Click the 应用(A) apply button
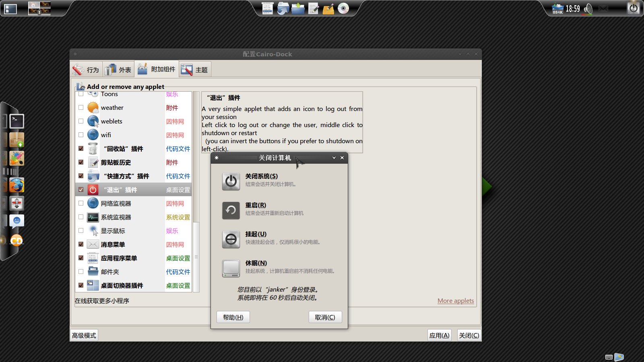The image size is (644, 362). (439, 335)
